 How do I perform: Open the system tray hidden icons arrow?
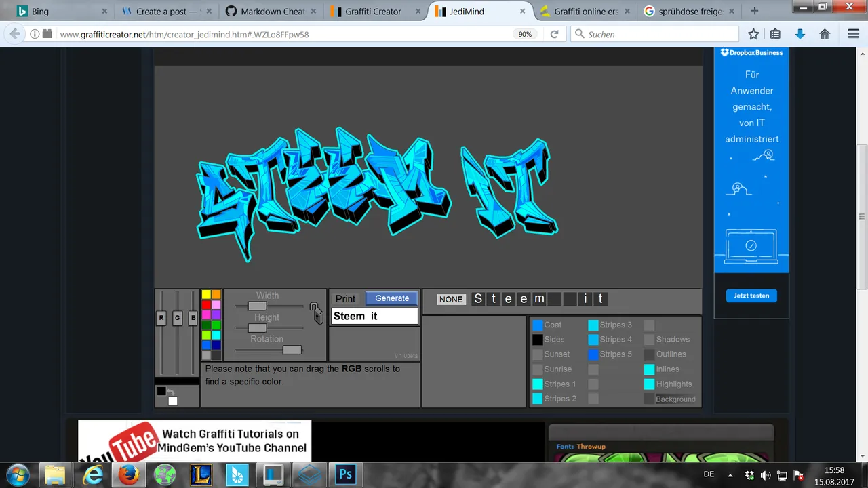[x=730, y=474]
